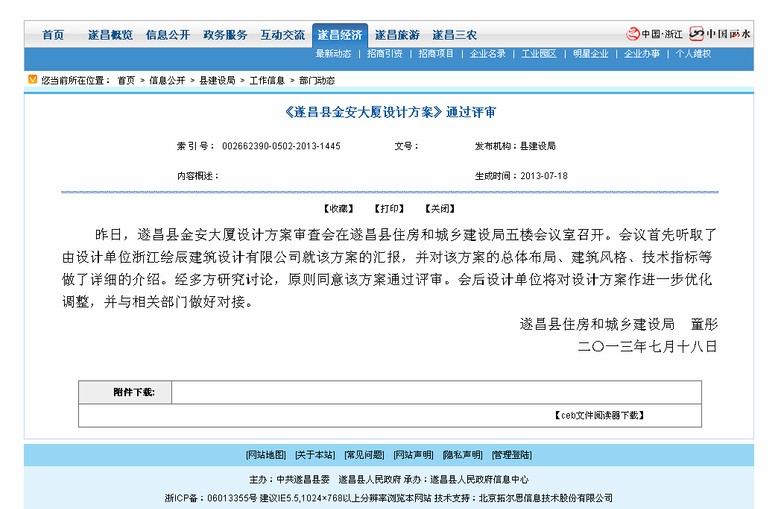Open the 网站地图 footer link
The image size is (775, 509).
(x=266, y=455)
